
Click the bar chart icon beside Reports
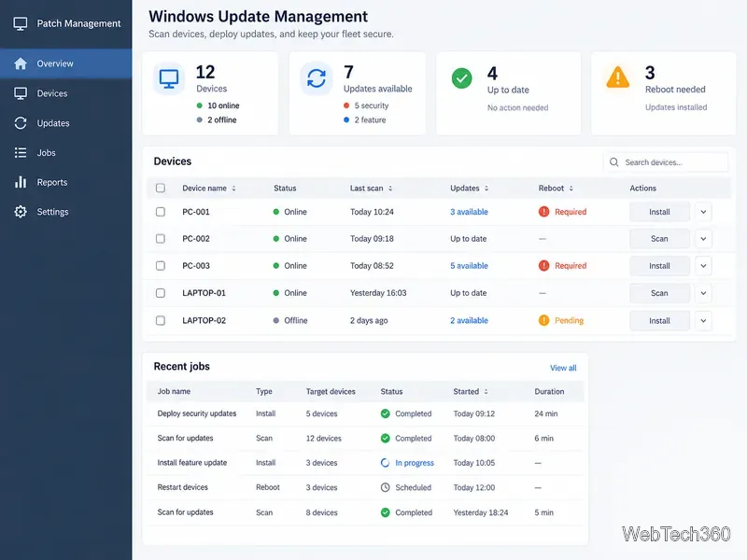(20, 182)
